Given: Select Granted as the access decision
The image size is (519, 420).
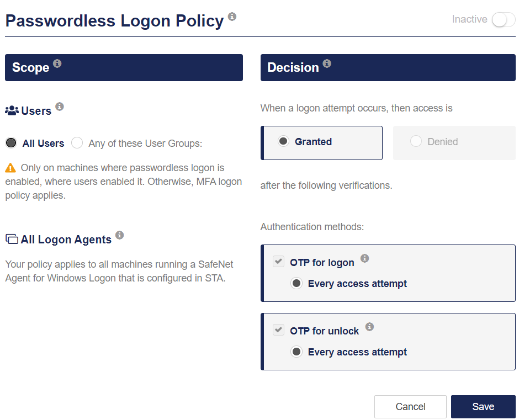Looking at the screenshot, I should pos(284,142).
